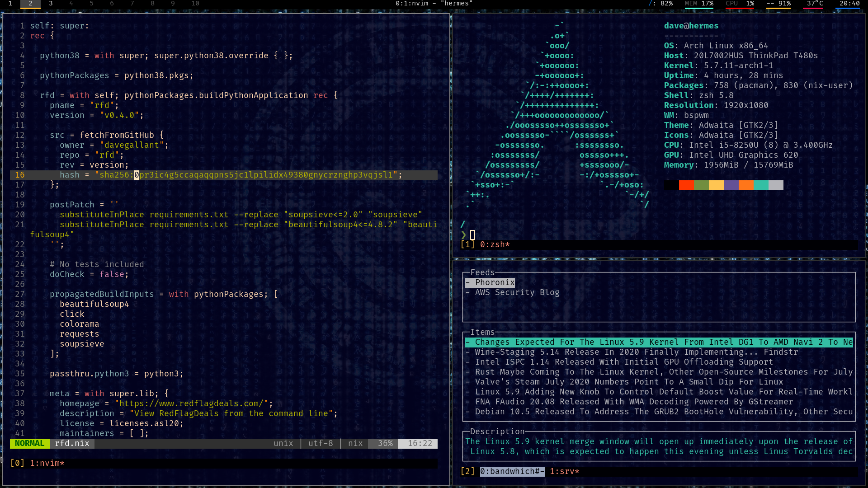This screenshot has width=868, height=488.
Task: Click the red color block in neofetch
Action: click(686, 185)
